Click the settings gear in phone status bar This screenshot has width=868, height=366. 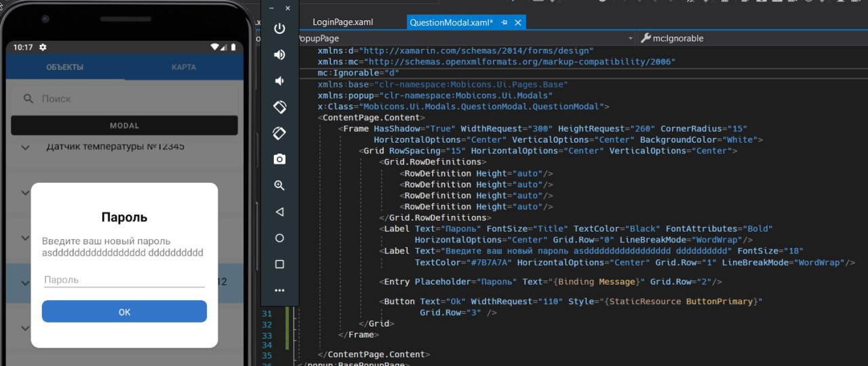tap(43, 48)
